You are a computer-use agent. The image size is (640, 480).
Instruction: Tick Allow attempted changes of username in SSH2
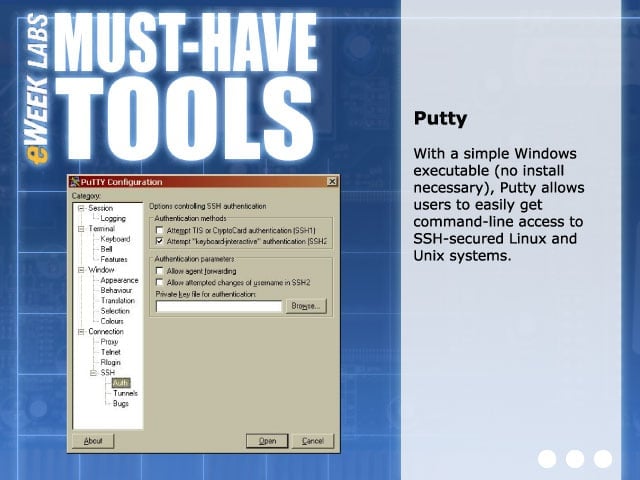(x=160, y=282)
